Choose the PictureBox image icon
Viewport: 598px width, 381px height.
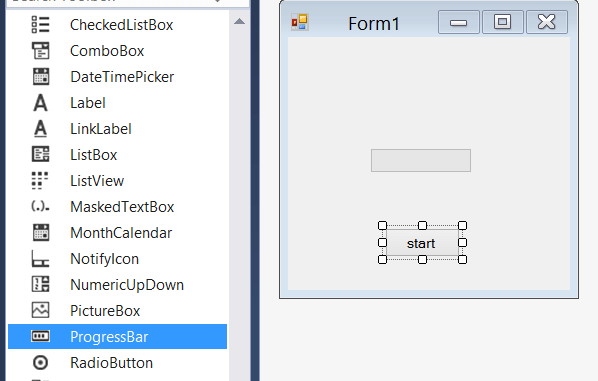pos(40,310)
